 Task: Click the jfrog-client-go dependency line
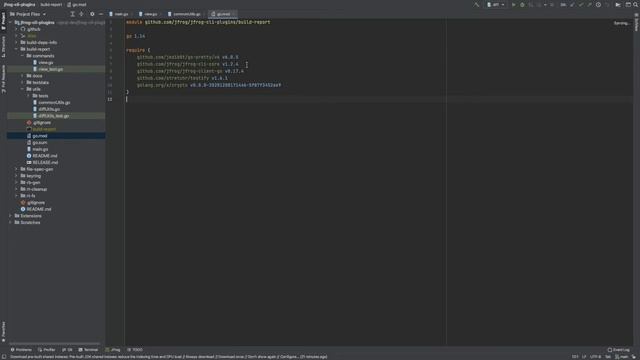190,71
